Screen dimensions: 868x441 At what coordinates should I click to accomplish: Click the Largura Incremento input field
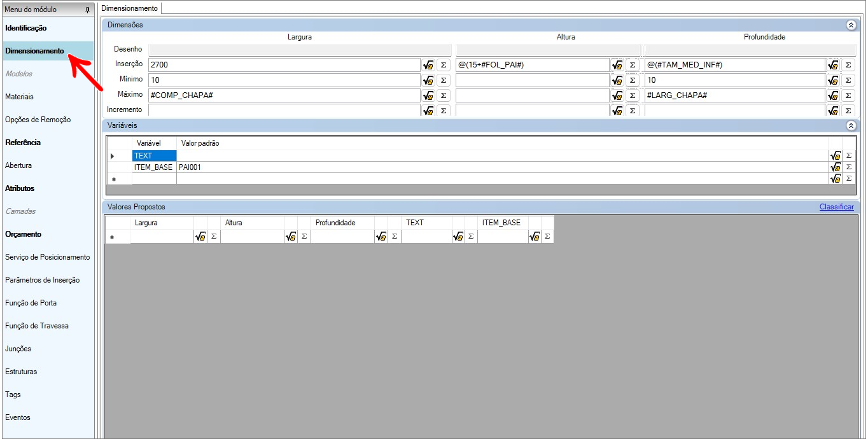pos(284,110)
